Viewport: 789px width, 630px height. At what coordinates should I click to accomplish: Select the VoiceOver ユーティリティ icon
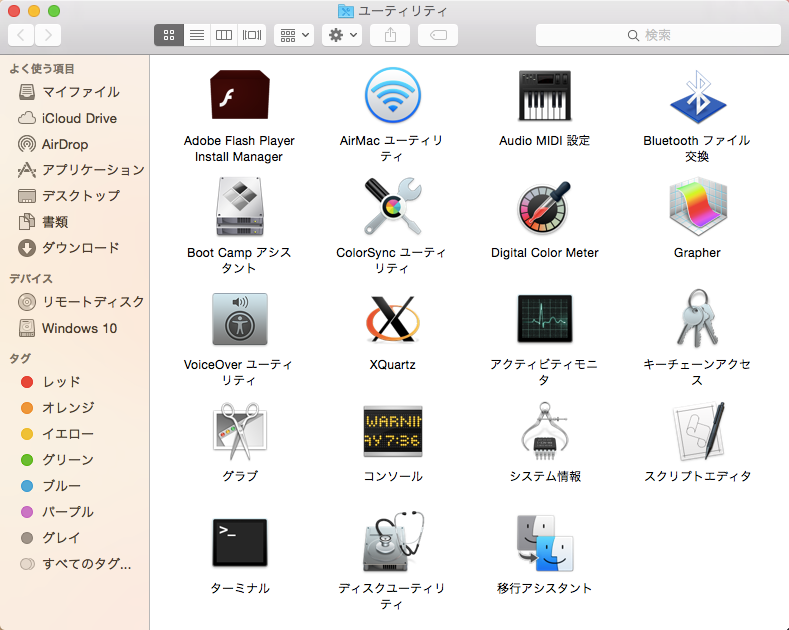(x=240, y=319)
